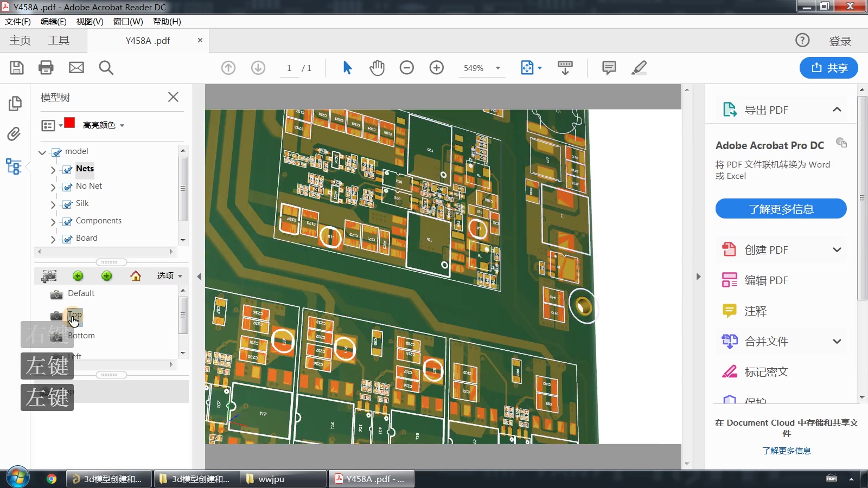Toggle the Components checkbox

(x=68, y=222)
